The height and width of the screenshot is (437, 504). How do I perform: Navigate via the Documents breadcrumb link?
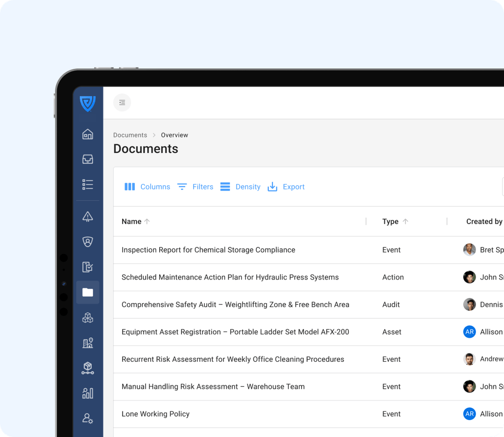[x=130, y=135]
